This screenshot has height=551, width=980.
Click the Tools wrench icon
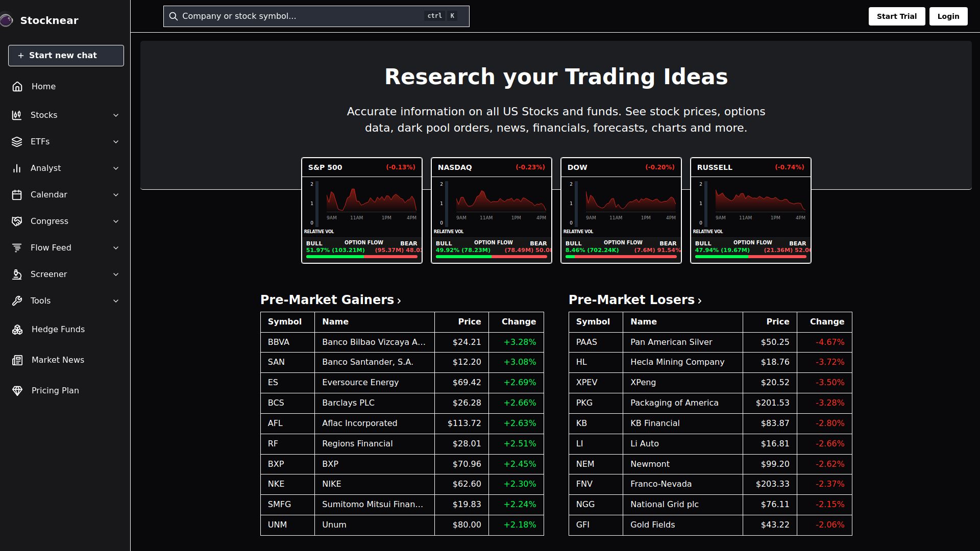click(x=17, y=301)
